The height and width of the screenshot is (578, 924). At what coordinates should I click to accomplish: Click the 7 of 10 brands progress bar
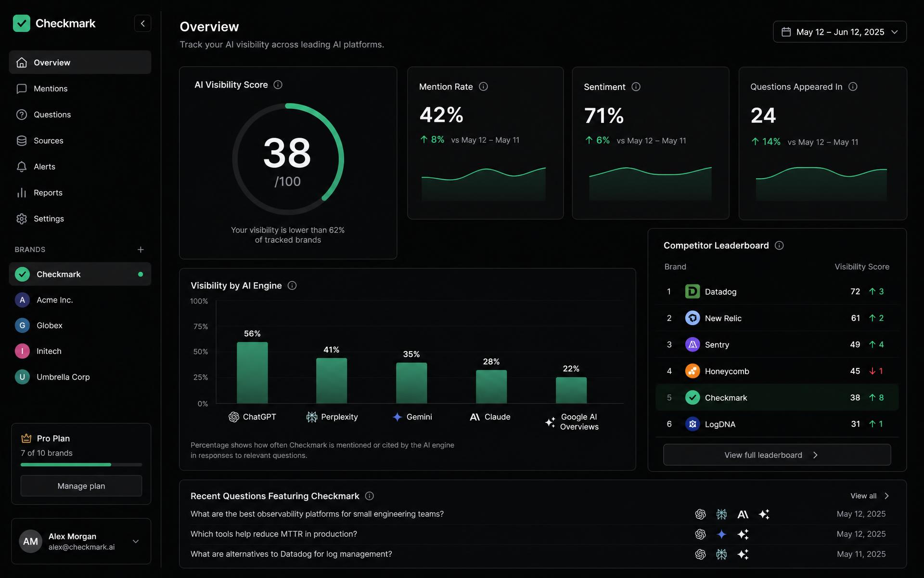pos(81,465)
